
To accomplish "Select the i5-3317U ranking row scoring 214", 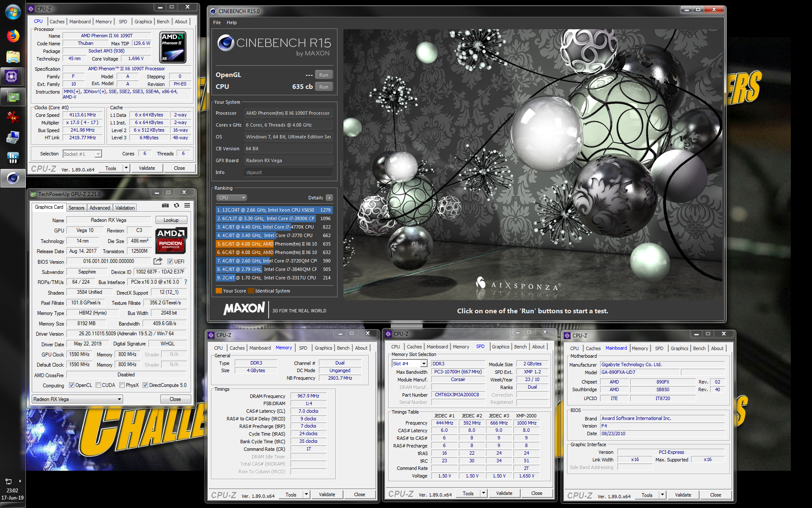I will (x=274, y=278).
